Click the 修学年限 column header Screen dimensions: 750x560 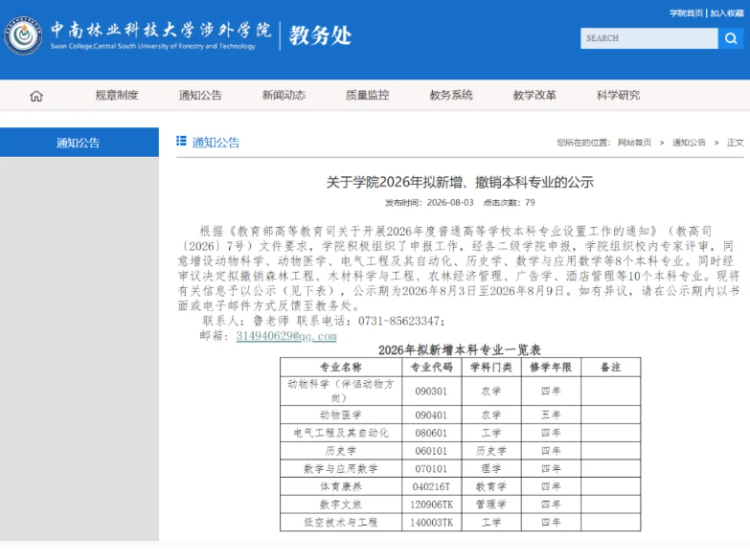coord(551,368)
